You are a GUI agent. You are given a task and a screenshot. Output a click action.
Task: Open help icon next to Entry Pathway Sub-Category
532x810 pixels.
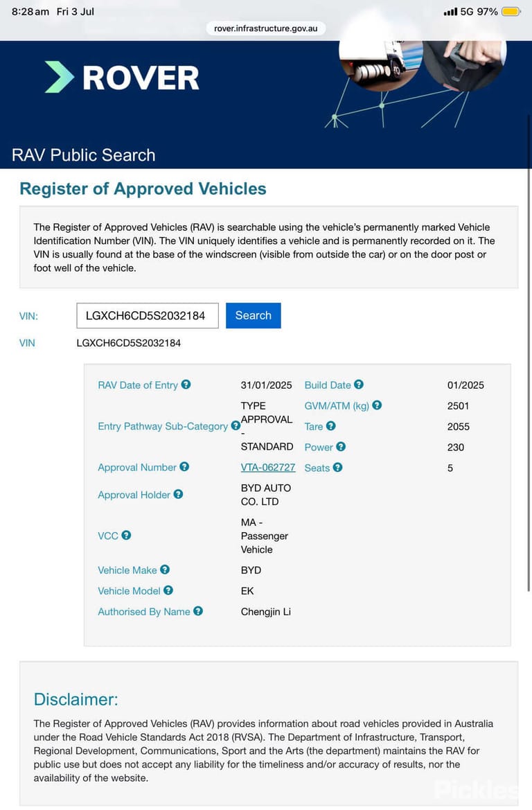236,425
